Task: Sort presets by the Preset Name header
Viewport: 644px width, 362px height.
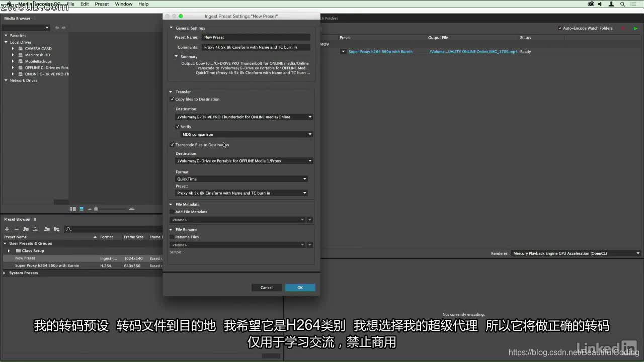Action: (x=16, y=237)
